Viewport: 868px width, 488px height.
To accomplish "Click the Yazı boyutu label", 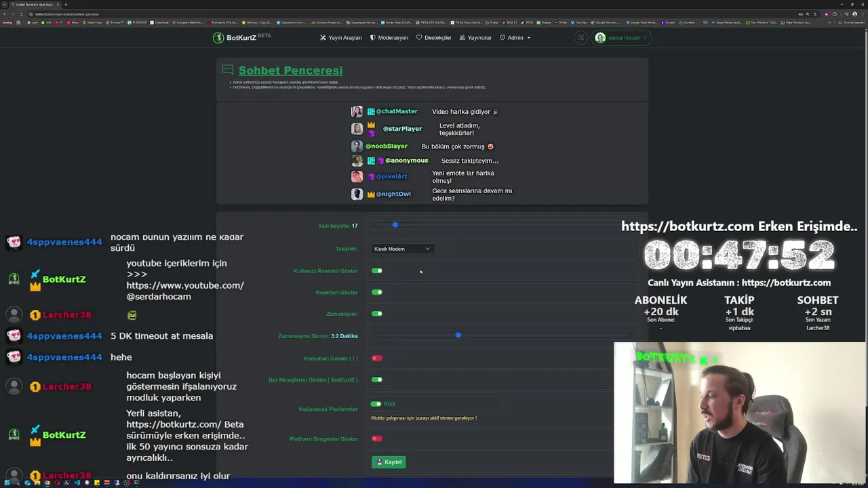I will [x=338, y=226].
